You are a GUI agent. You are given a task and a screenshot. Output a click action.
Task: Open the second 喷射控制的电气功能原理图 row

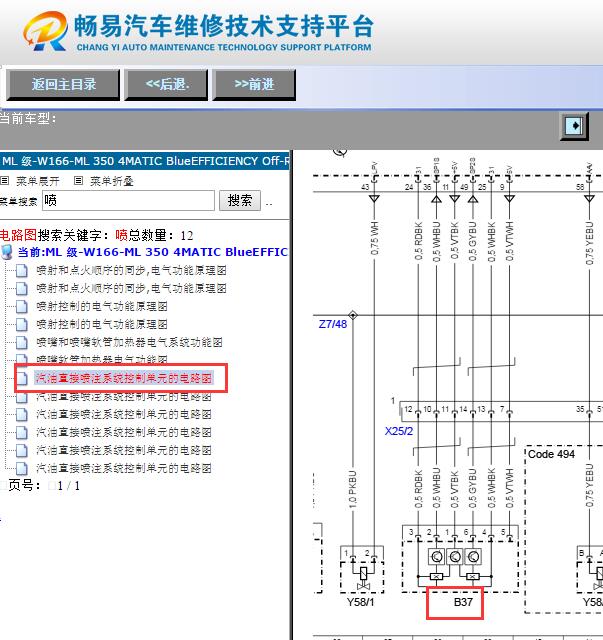(102, 324)
